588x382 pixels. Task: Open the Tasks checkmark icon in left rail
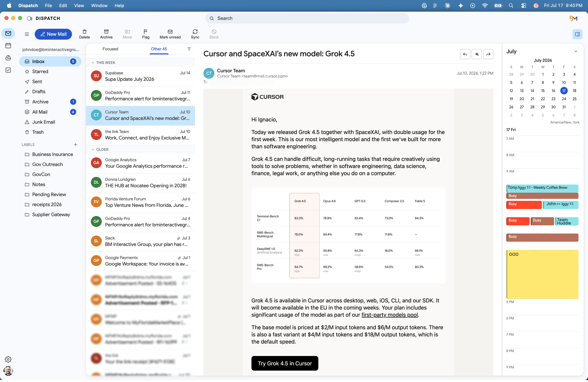8,70
